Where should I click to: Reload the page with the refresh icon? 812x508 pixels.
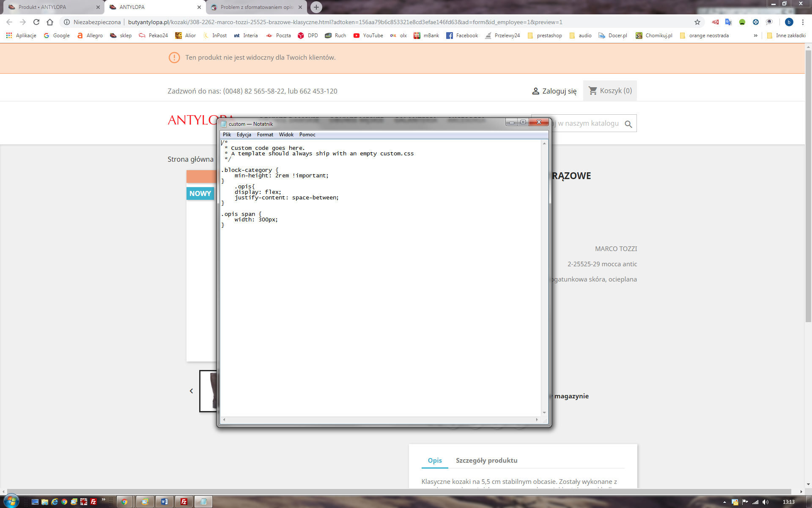(36, 22)
